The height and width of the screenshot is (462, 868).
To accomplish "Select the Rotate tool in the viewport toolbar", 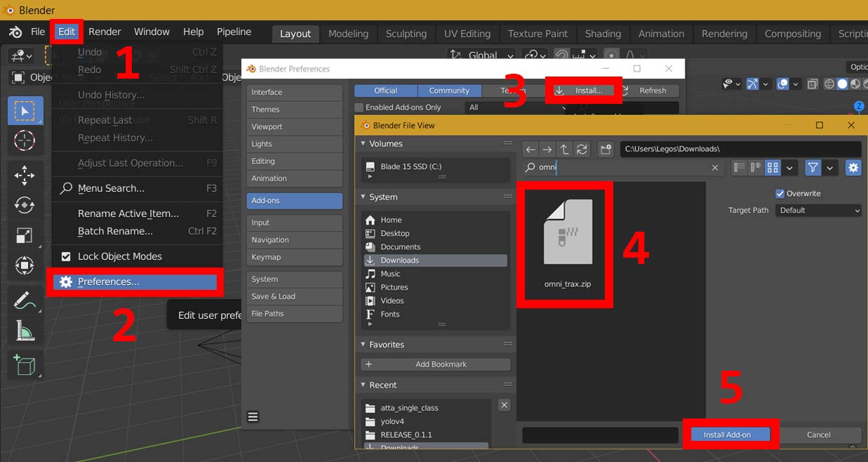I will [25, 205].
